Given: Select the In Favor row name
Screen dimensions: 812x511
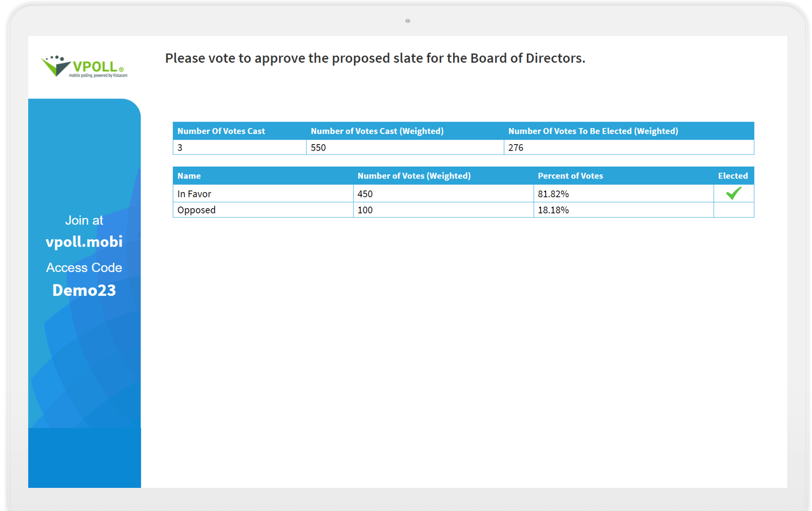Looking at the screenshot, I should coord(194,194).
